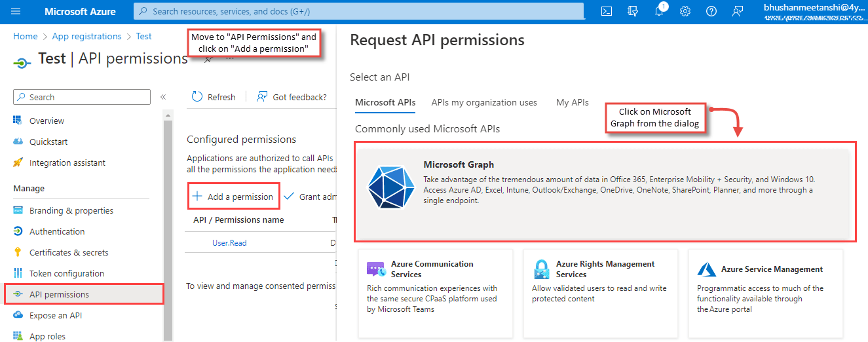Image resolution: width=868 pixels, height=342 pixels.
Task: Go to Home breadcrumb link
Action: 26,36
